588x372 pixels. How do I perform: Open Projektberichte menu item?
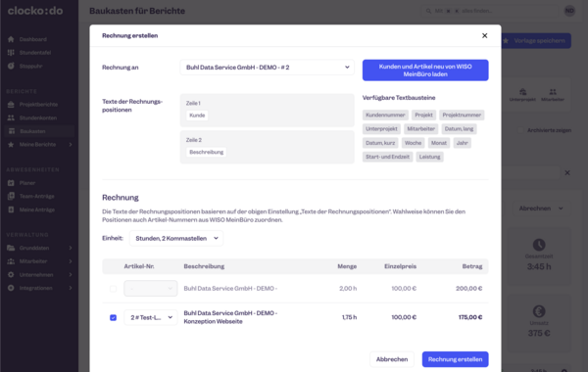coord(38,105)
